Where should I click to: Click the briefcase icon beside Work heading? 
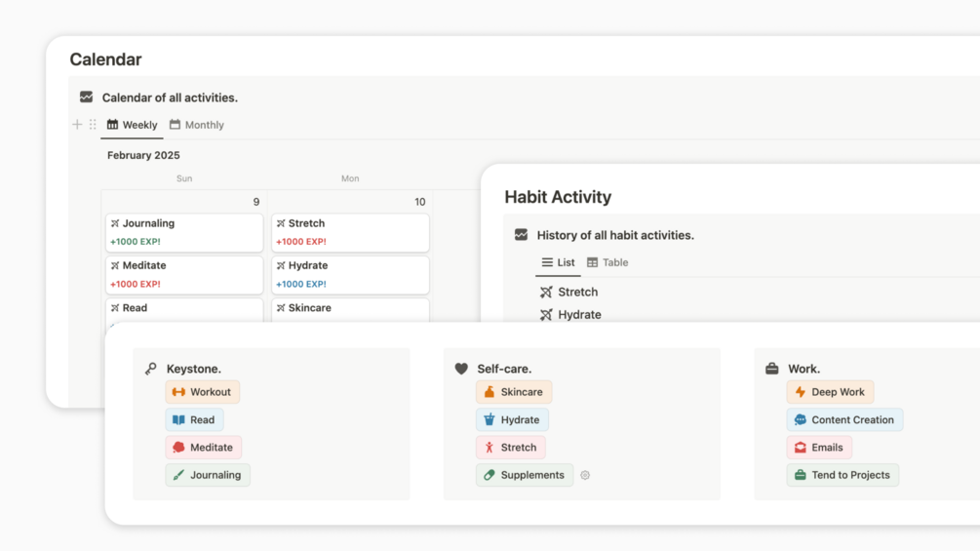pos(772,369)
